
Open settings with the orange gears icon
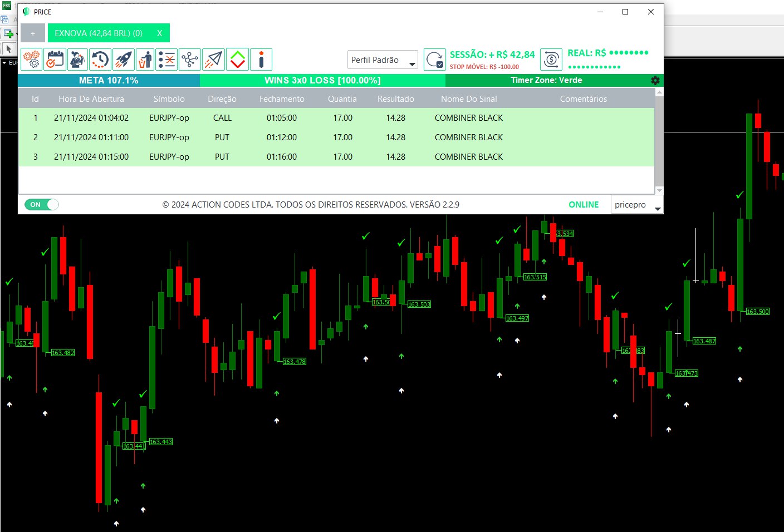(32, 60)
